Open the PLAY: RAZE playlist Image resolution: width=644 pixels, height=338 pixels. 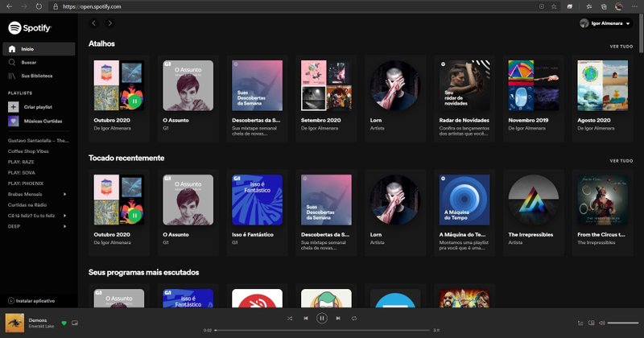pyautogui.click(x=21, y=162)
